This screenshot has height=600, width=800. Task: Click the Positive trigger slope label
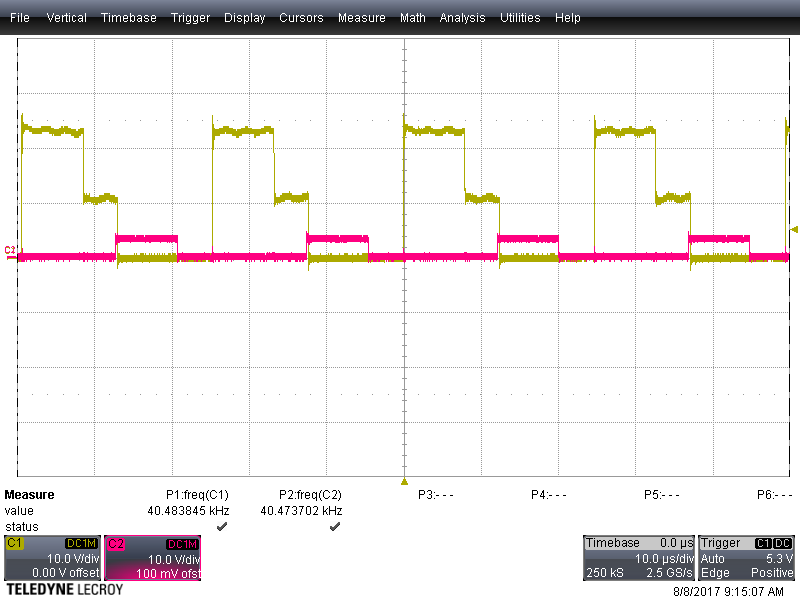(x=772, y=573)
